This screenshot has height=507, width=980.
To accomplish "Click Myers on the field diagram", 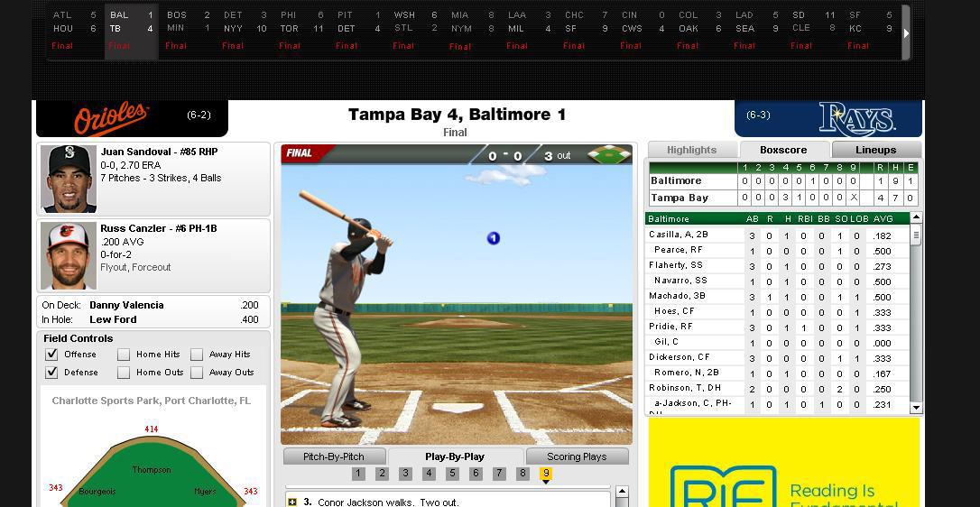I will [x=205, y=492].
